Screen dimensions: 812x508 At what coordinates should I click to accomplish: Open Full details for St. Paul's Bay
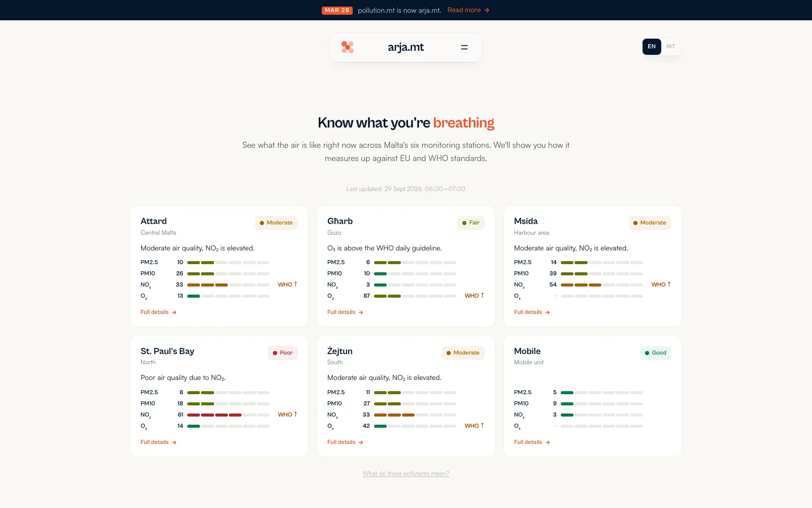coord(158,442)
